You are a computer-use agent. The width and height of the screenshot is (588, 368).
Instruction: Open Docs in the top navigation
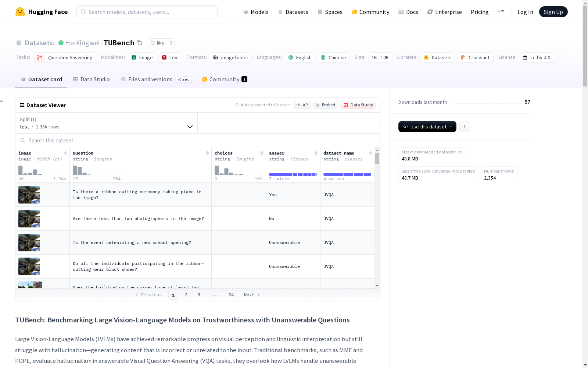tap(408, 12)
